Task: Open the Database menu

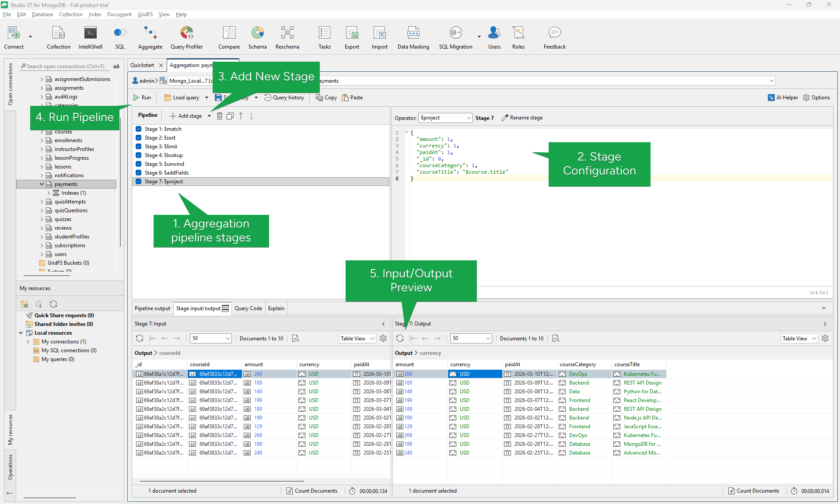Action: 42,14
